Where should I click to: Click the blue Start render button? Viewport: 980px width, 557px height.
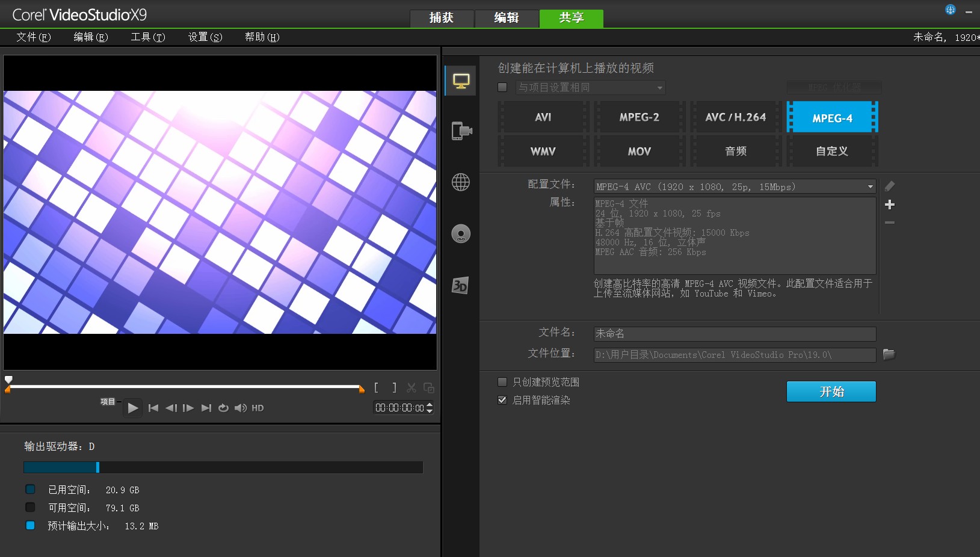click(x=831, y=392)
